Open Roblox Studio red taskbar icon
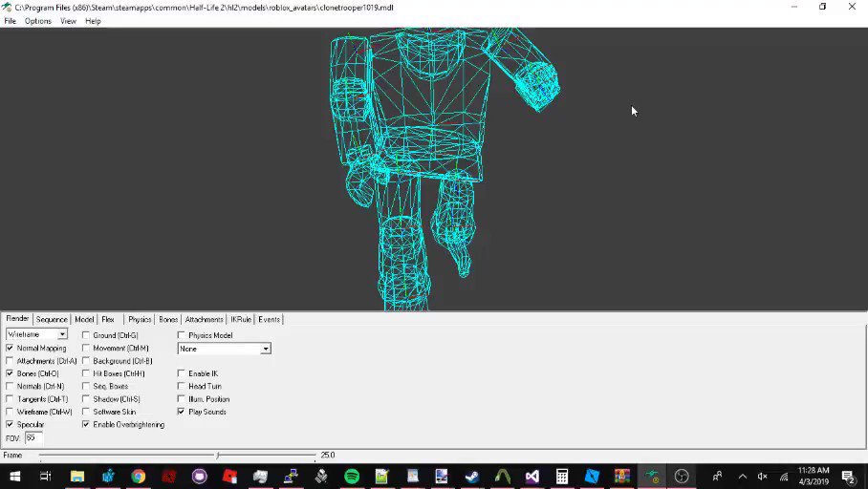The image size is (868, 489). (229, 476)
